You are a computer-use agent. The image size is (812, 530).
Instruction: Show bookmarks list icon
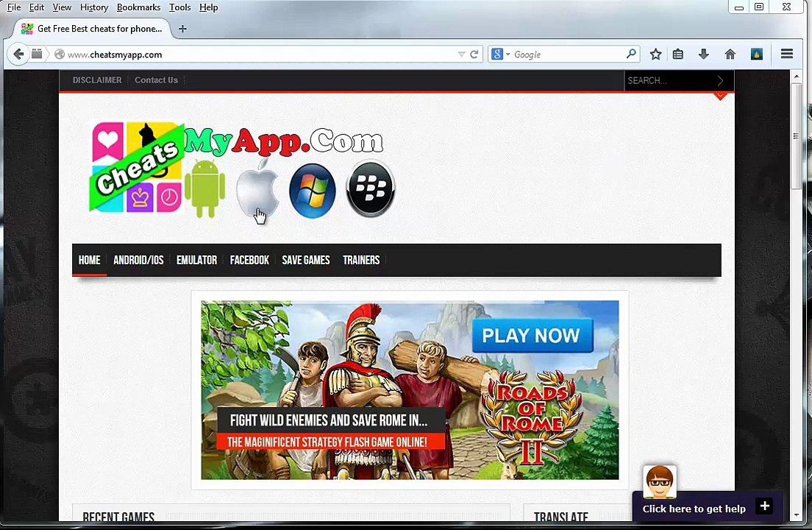coord(678,54)
